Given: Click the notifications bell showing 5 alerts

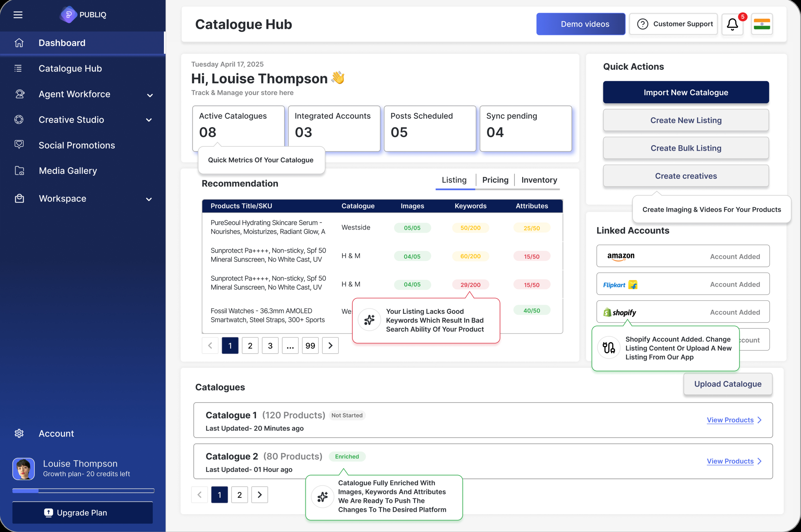Looking at the screenshot, I should tap(732, 24).
